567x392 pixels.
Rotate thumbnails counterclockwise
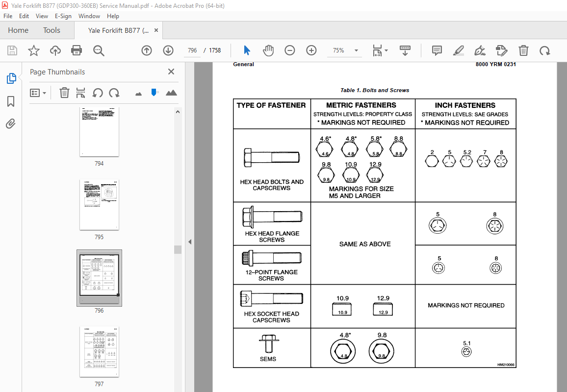point(97,93)
